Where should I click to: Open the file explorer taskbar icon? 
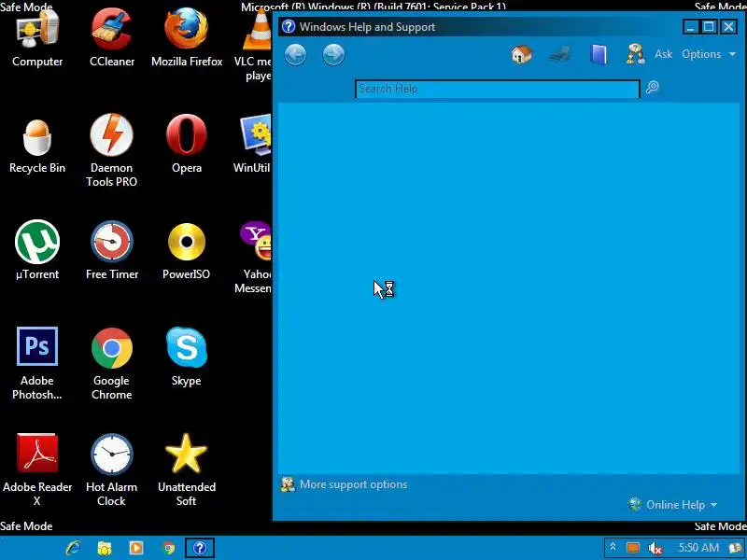click(105, 548)
